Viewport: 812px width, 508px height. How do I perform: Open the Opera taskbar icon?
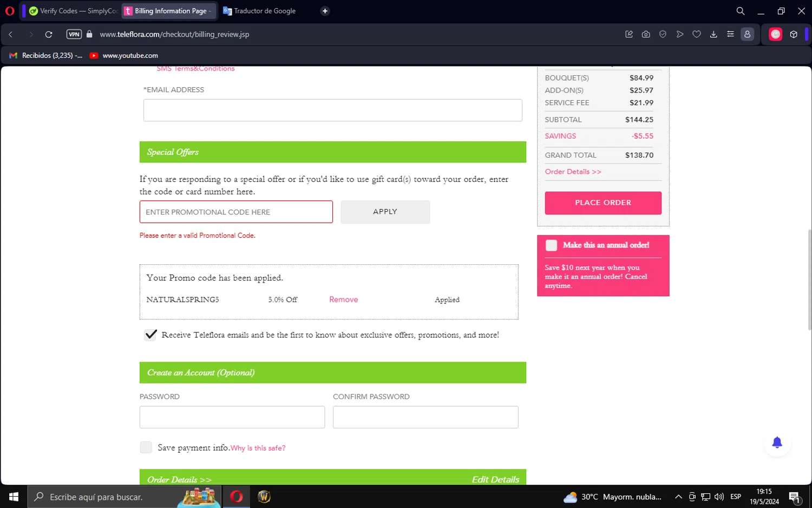click(x=237, y=497)
